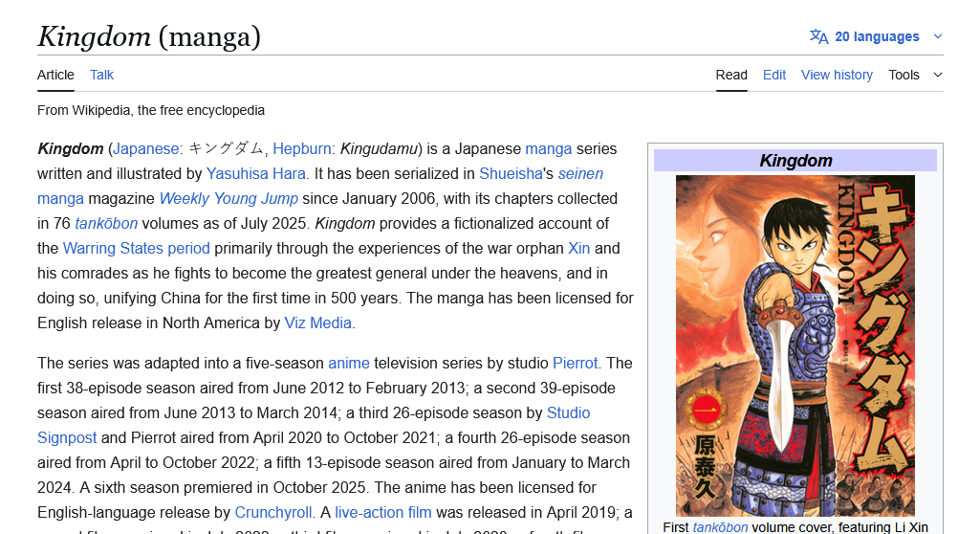The image size is (980, 534).
Task: Expand the Tools menu chevron
Action: [938, 75]
